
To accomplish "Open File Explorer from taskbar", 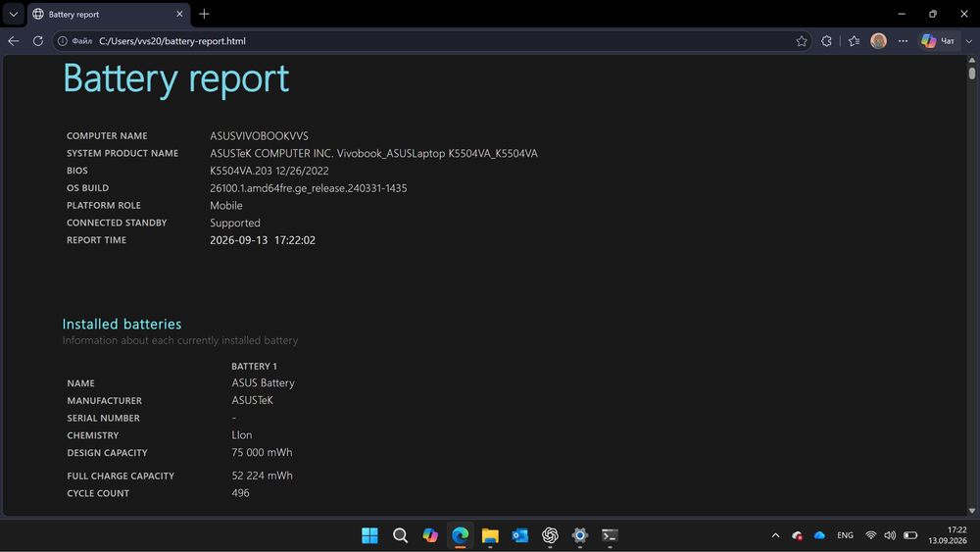I will [x=490, y=535].
